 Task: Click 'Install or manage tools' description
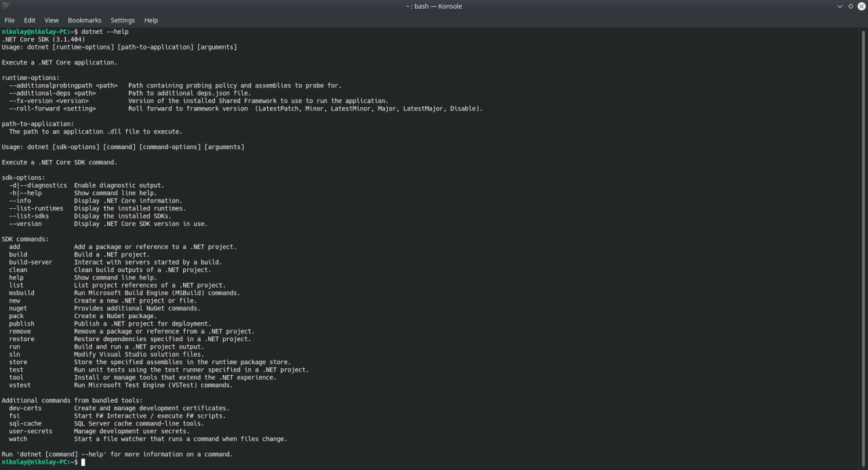(x=175, y=378)
